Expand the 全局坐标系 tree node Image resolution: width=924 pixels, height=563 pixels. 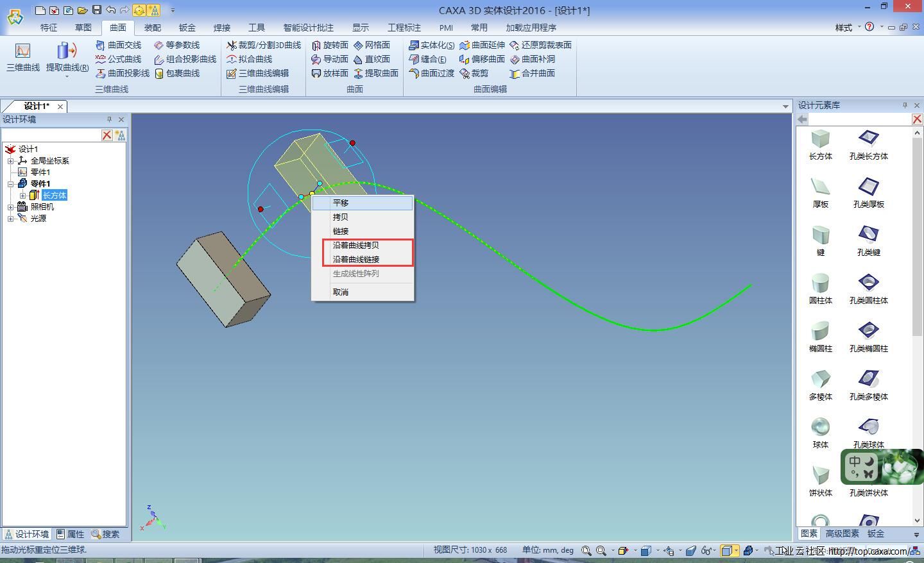pos(10,161)
